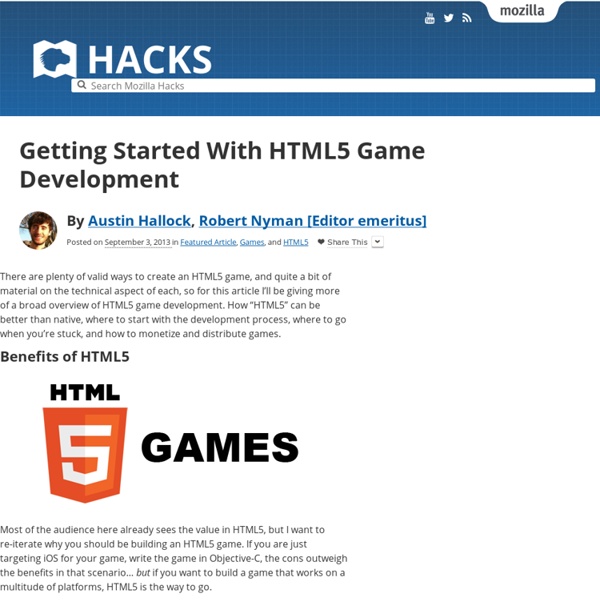This screenshot has height=600, width=600.
Task: Expand the Share This dropdown arrow
Action: point(377,241)
